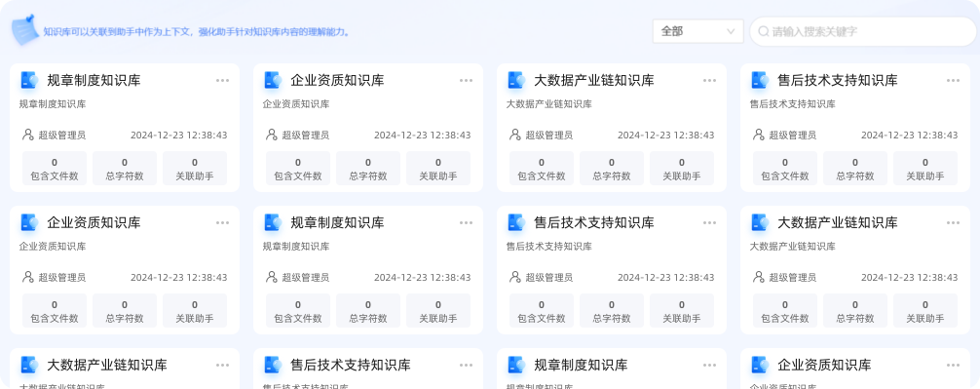This screenshot has width=980, height=389.
Task: Expand the ellipsis menu of second-row 售后技术支持知识库
Action: (709, 222)
